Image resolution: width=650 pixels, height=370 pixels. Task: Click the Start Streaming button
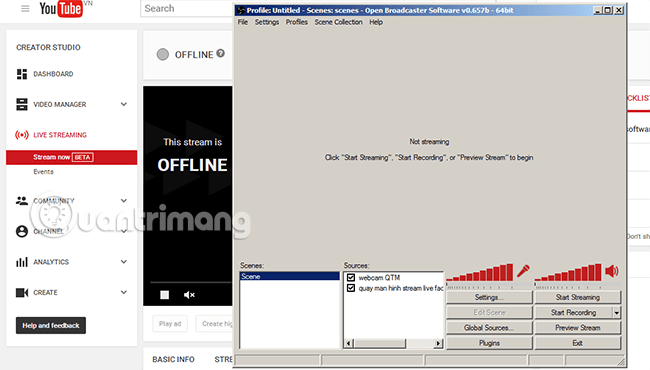click(x=577, y=297)
